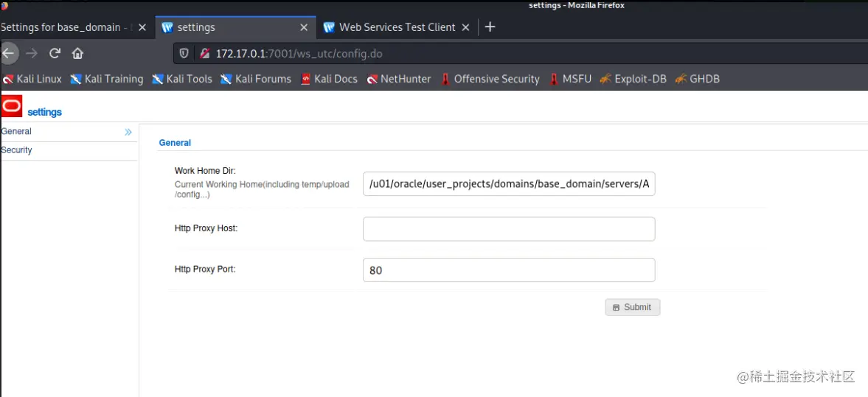Open the Offensive Security bookmark
The image size is (868, 397).
490,79
